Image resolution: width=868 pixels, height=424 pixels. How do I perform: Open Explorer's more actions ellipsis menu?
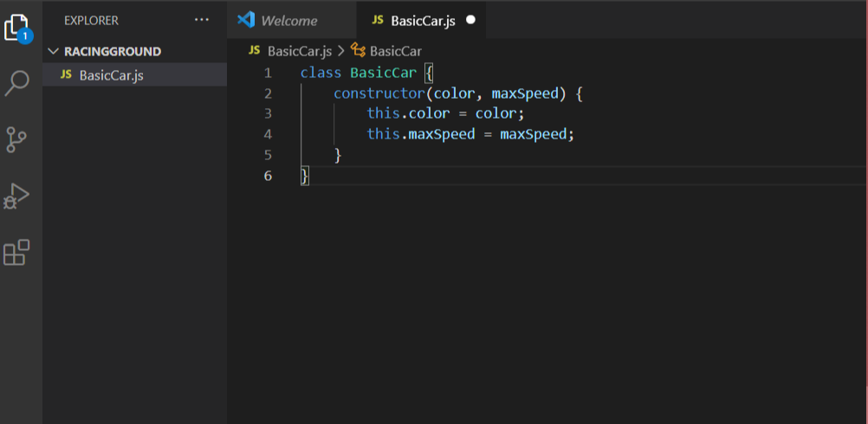click(x=202, y=21)
